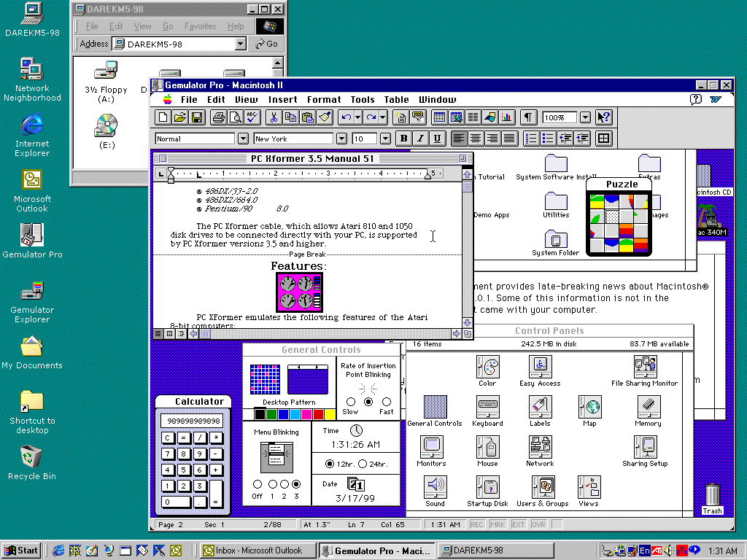Toggle the Show paragraph marks icon
The height and width of the screenshot is (560, 747).
point(528,117)
